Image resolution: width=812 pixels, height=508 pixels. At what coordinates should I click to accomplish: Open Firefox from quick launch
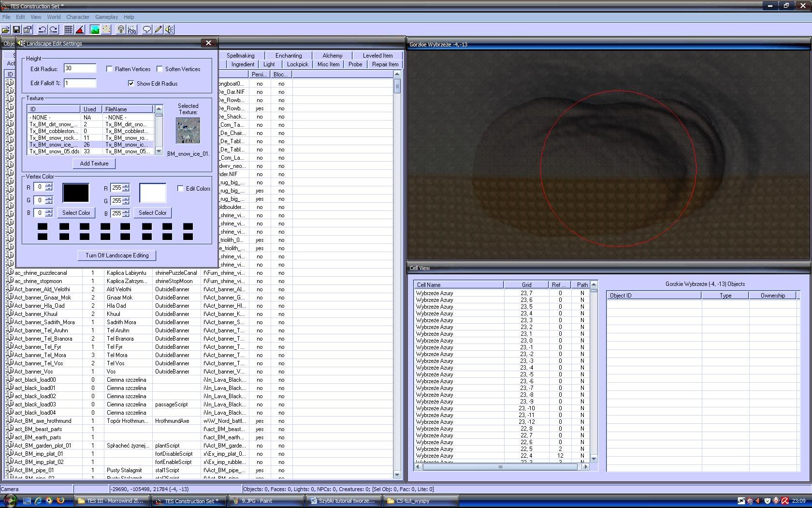pos(60,501)
